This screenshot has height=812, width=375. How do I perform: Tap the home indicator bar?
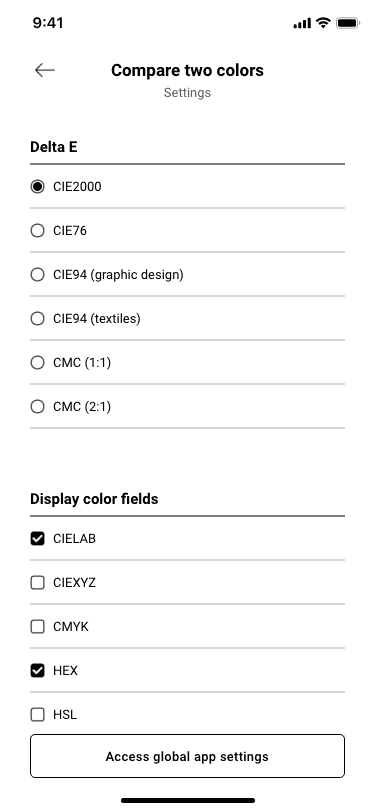click(188, 800)
